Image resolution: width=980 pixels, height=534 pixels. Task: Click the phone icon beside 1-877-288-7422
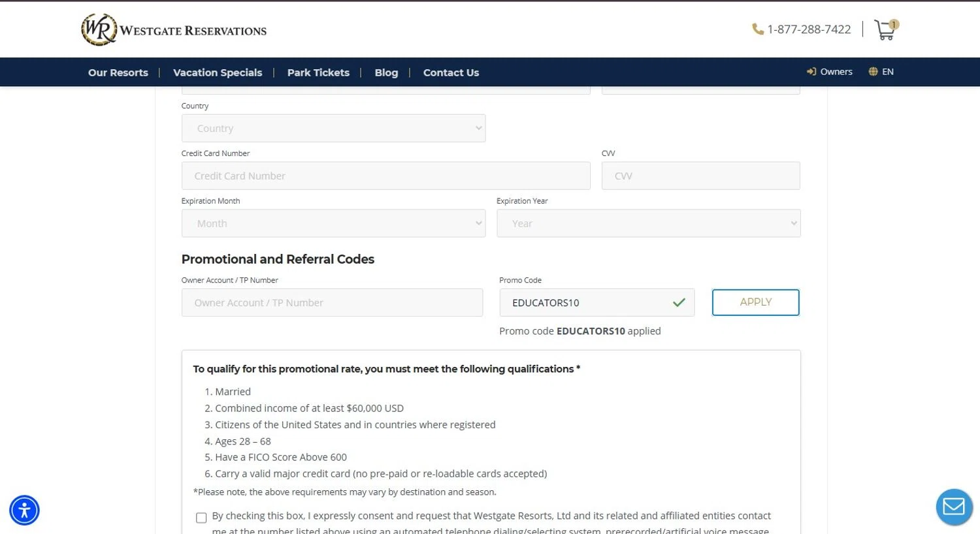(758, 29)
